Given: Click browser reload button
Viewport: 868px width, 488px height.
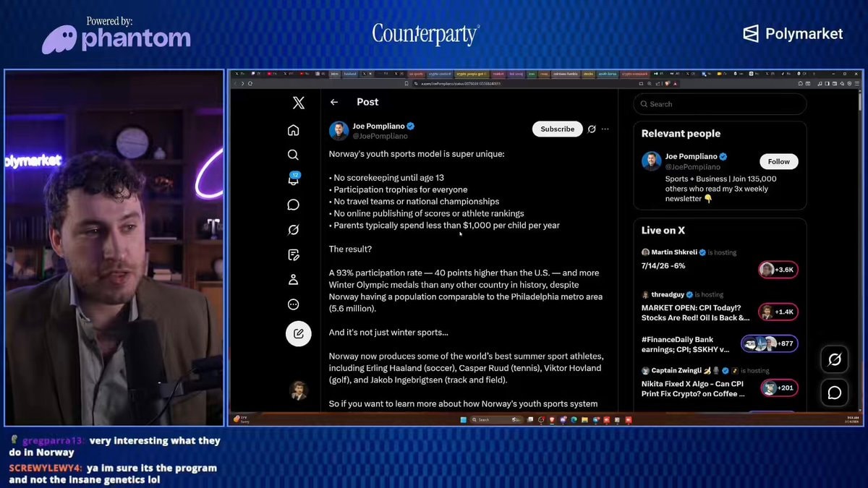Looking at the screenshot, I should [250, 83].
